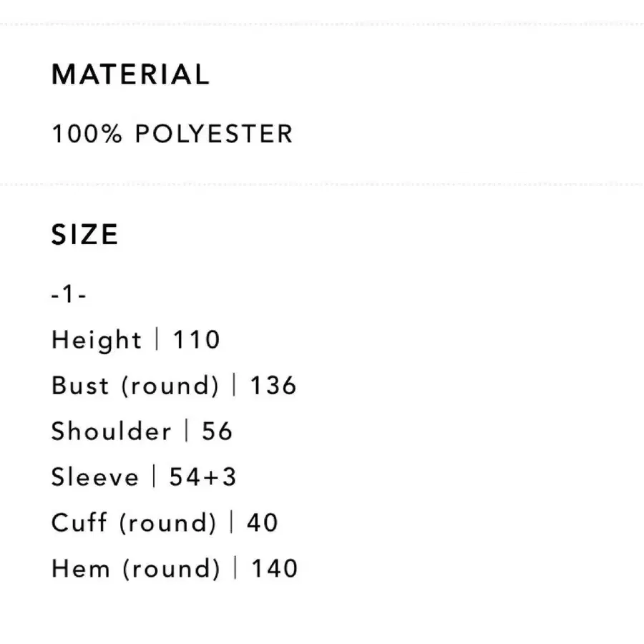Click the Sleeve label

point(95,477)
